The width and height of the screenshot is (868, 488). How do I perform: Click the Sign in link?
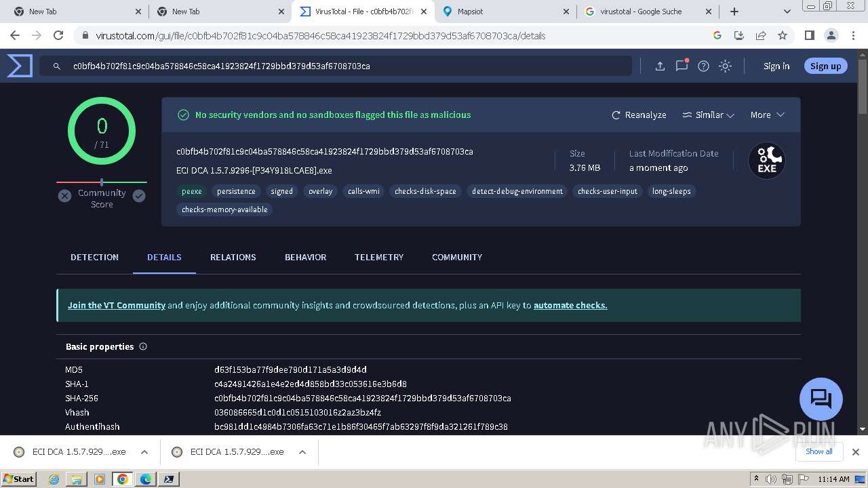[776, 66]
